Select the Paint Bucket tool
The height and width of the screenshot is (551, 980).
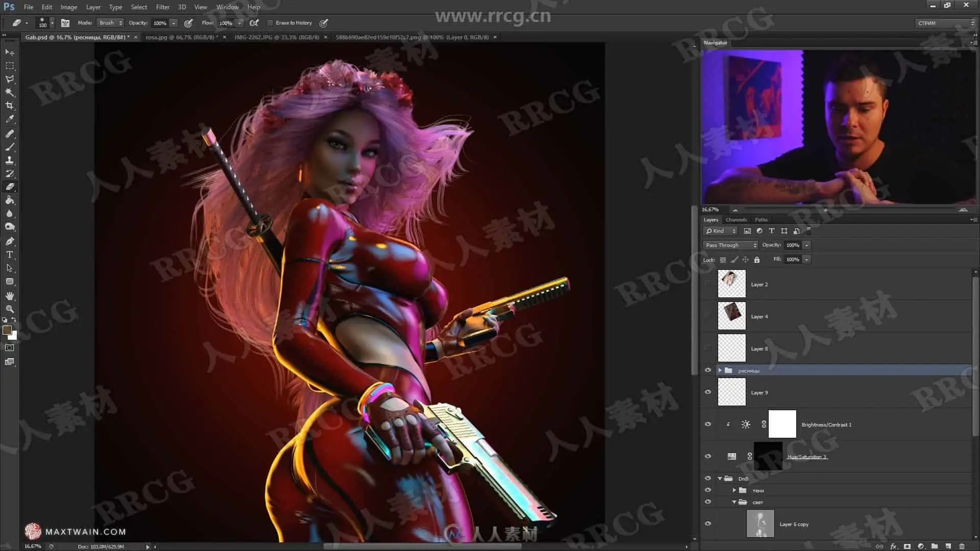point(10,200)
